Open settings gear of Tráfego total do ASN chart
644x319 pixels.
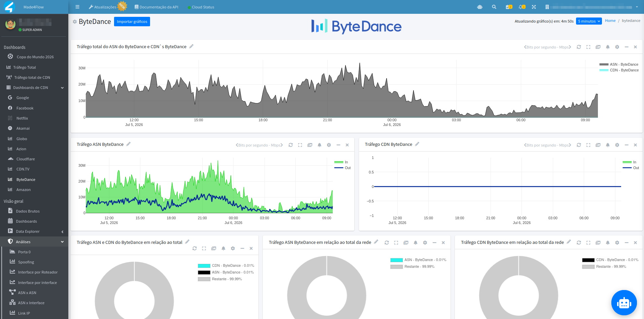[x=617, y=47]
